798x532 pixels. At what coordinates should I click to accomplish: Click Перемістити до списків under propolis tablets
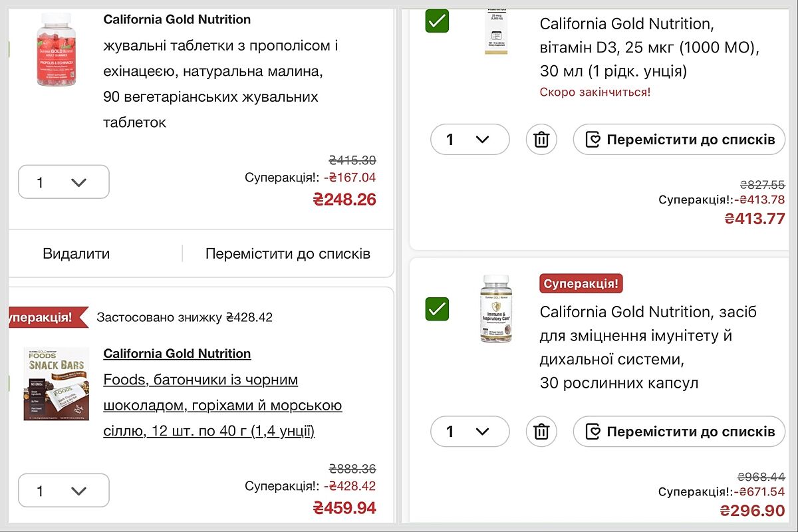[x=288, y=253]
